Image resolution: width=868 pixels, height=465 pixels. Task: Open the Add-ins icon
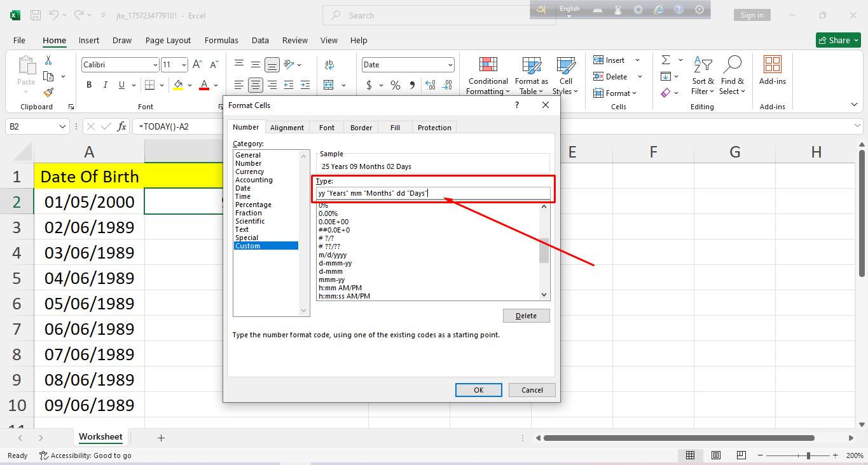point(772,64)
